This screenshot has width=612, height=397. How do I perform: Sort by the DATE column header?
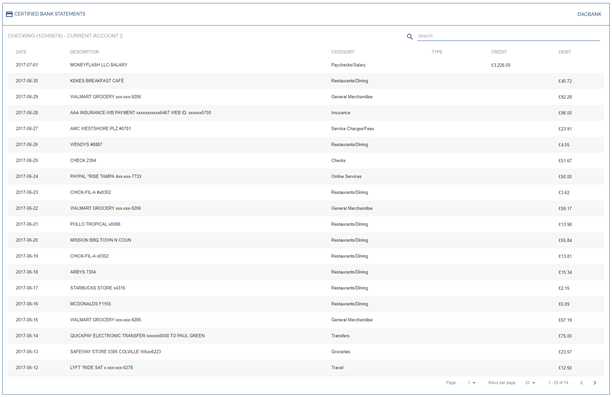pyautogui.click(x=21, y=52)
